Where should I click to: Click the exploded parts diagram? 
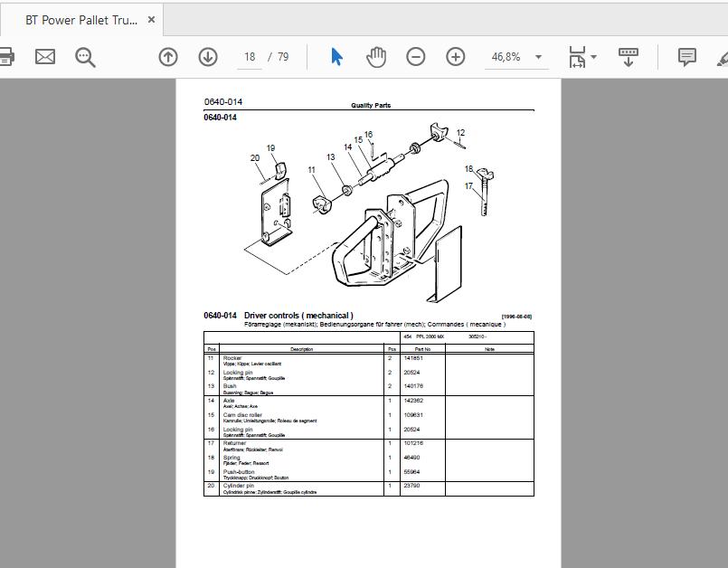click(x=369, y=213)
